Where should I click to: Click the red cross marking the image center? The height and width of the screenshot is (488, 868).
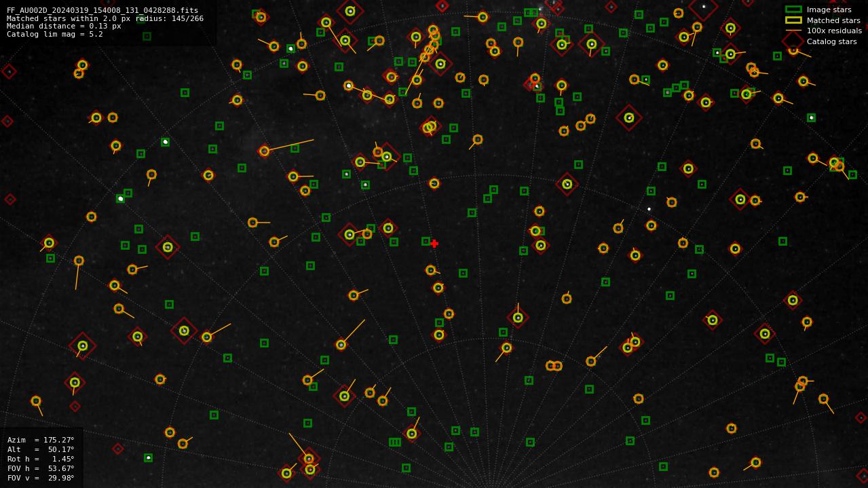(434, 244)
